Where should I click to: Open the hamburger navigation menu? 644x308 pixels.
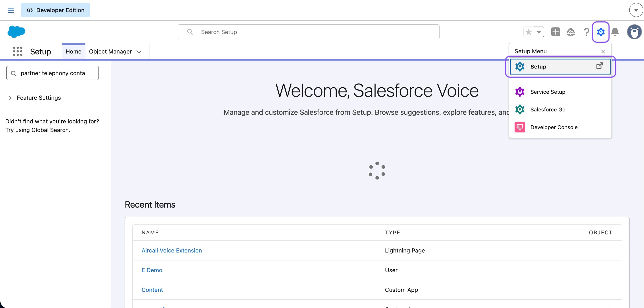click(11, 10)
